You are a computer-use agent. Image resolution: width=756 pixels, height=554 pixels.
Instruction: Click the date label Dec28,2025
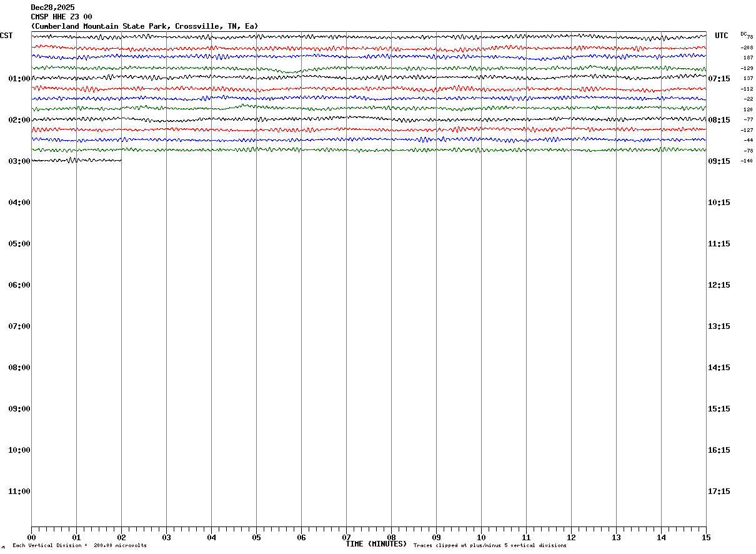(x=52, y=8)
